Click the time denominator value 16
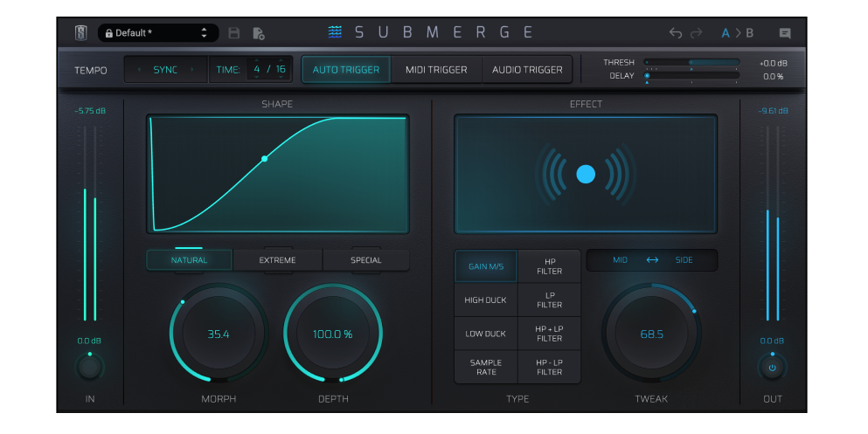Image resolution: width=868 pixels, height=434 pixels. [281, 69]
